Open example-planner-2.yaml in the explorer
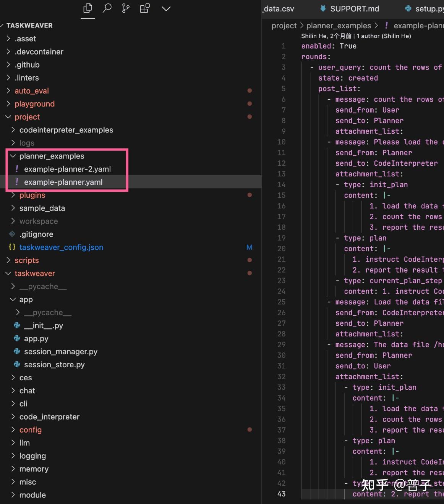The height and width of the screenshot is (504, 444). pos(67,169)
